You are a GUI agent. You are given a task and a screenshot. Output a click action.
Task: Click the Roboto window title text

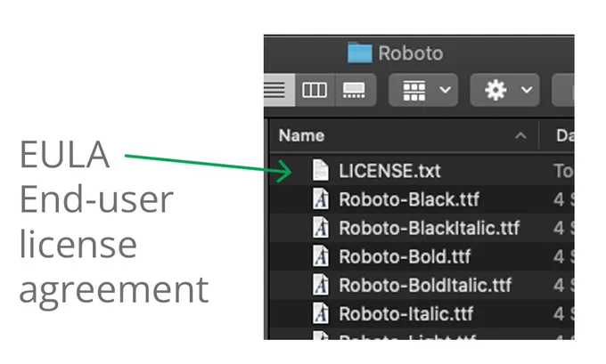pyautogui.click(x=411, y=53)
